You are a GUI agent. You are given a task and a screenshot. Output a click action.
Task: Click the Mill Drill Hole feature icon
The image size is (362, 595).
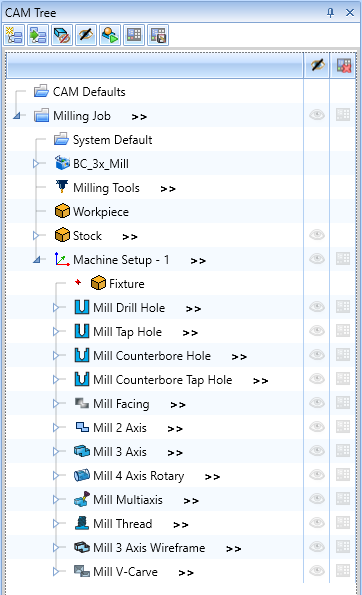tap(82, 307)
